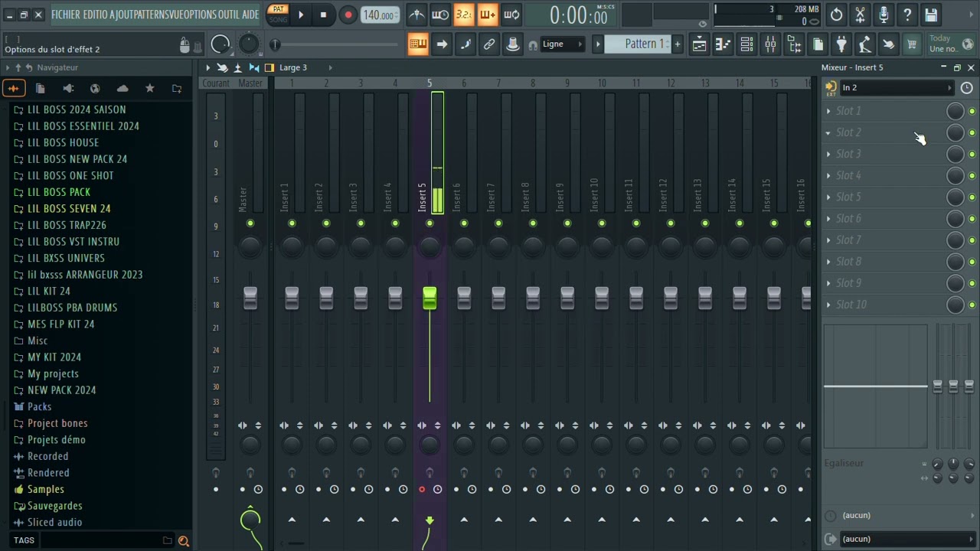Open undo history icon
980x551 pixels.
(837, 15)
